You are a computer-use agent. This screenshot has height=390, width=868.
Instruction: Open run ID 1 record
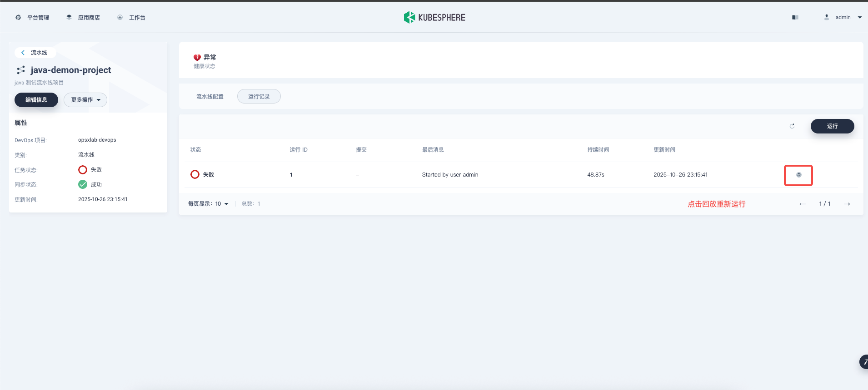tap(291, 175)
